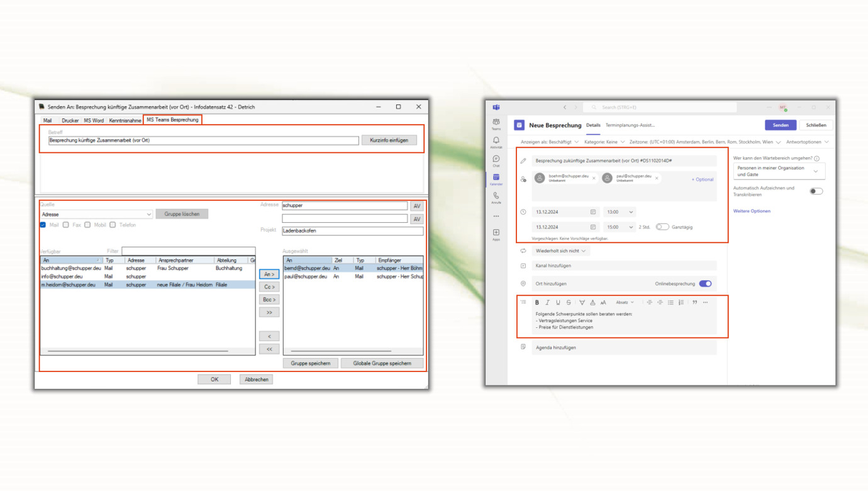Open the Aktivität bell icon
The width and height of the screenshot is (868, 491).
point(496,142)
